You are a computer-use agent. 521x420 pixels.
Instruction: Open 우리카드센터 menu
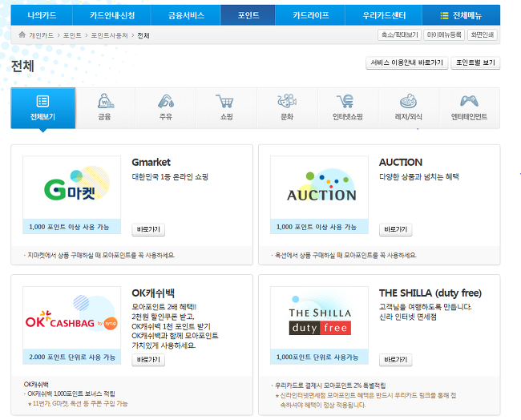pyautogui.click(x=384, y=15)
